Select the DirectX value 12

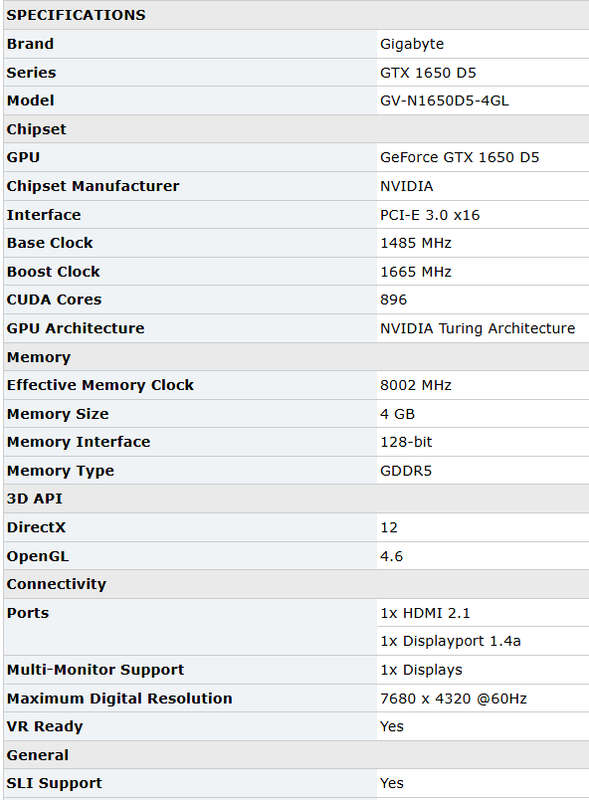point(389,528)
